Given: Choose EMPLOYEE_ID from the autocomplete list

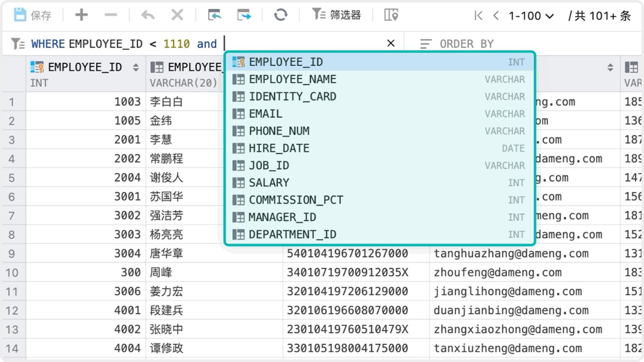Looking at the screenshot, I should pyautogui.click(x=380, y=62).
